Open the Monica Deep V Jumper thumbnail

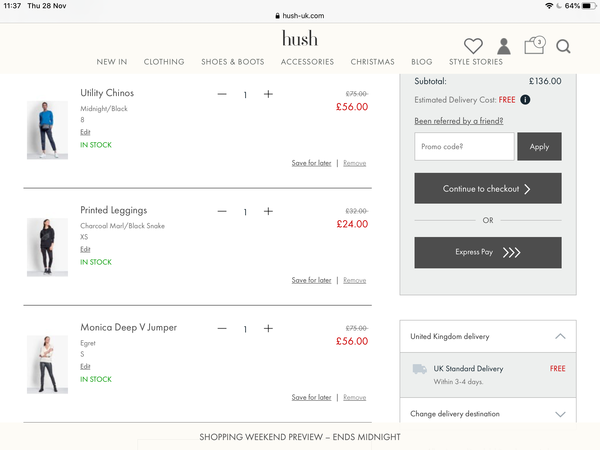point(47,364)
